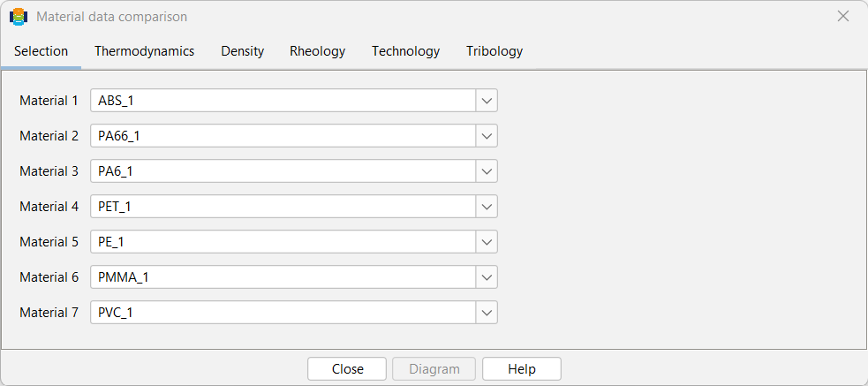Select the Selection tab
Screen dimensions: 868x386
coord(41,51)
